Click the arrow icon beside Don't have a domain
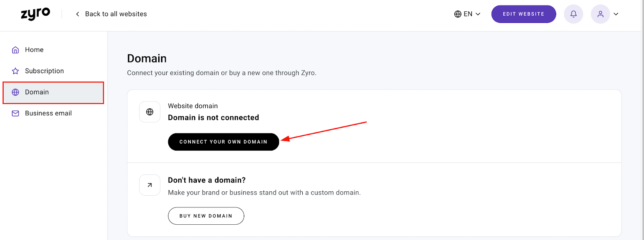Viewport: 644px width, 240px height. coord(150,185)
